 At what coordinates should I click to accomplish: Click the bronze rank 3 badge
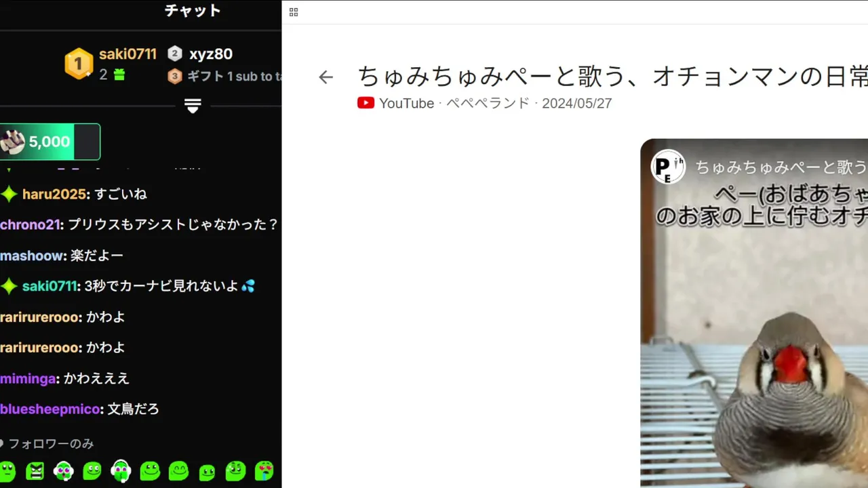click(x=175, y=76)
